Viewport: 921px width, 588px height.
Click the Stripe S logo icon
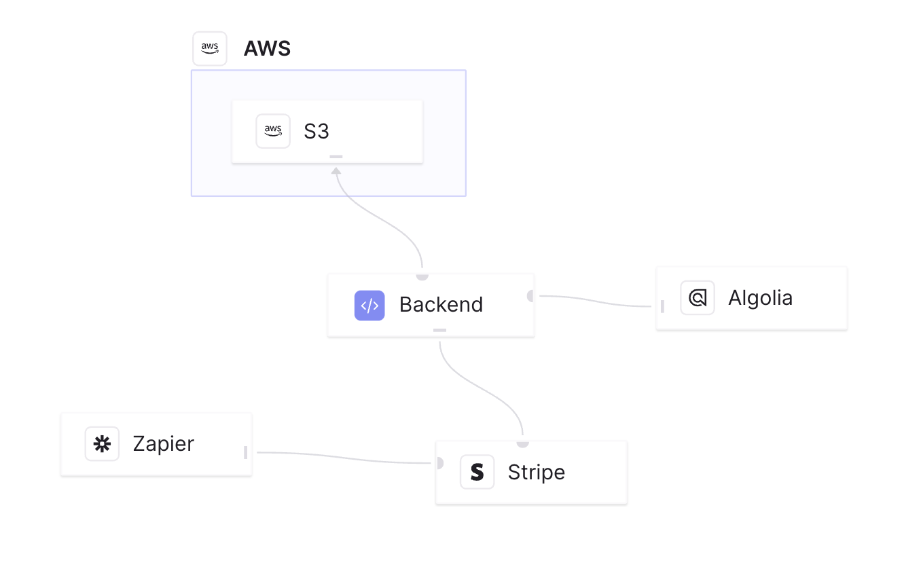click(477, 472)
